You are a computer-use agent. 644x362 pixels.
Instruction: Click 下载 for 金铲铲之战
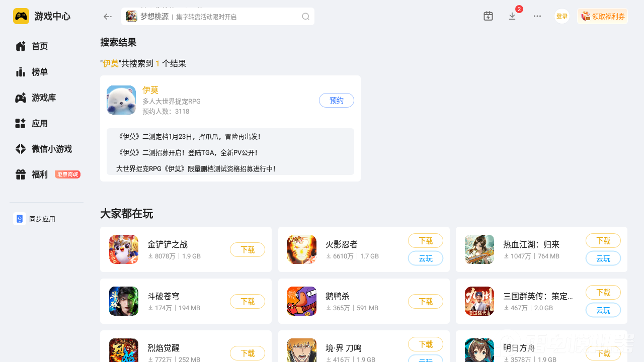[248, 249]
